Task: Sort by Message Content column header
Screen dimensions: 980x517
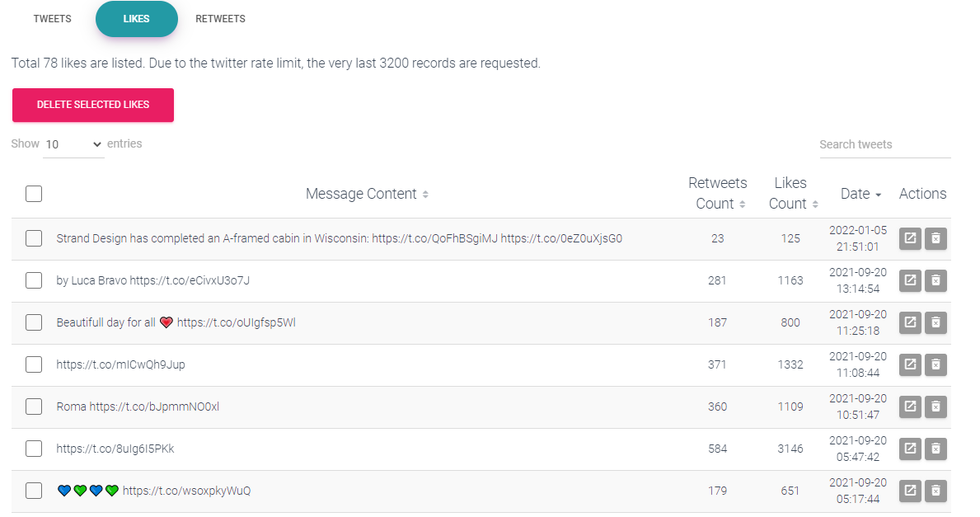Action: [x=367, y=194]
